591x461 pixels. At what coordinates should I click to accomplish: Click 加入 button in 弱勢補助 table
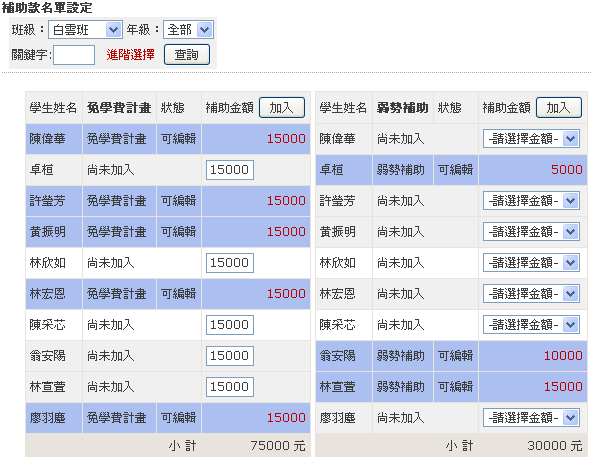click(559, 108)
